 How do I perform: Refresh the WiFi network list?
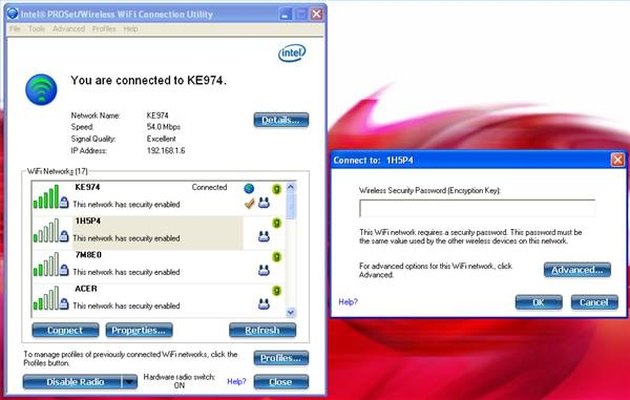262,330
